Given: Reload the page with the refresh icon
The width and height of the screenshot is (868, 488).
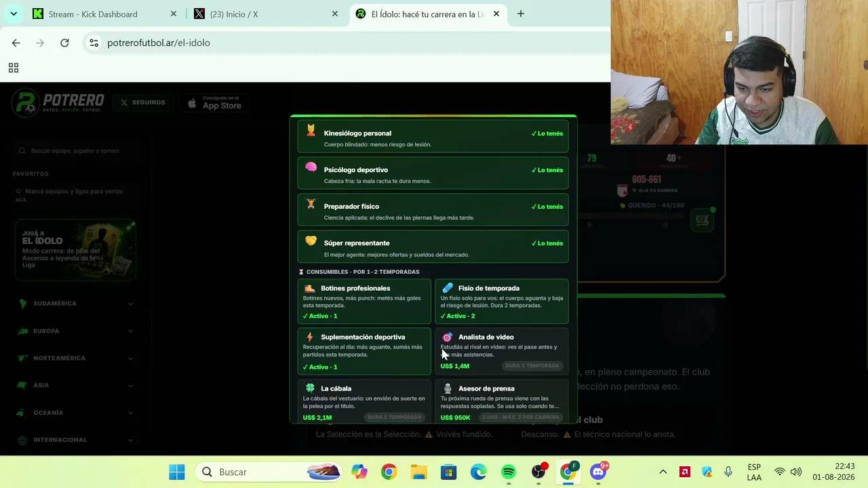Looking at the screenshot, I should 64,43.
